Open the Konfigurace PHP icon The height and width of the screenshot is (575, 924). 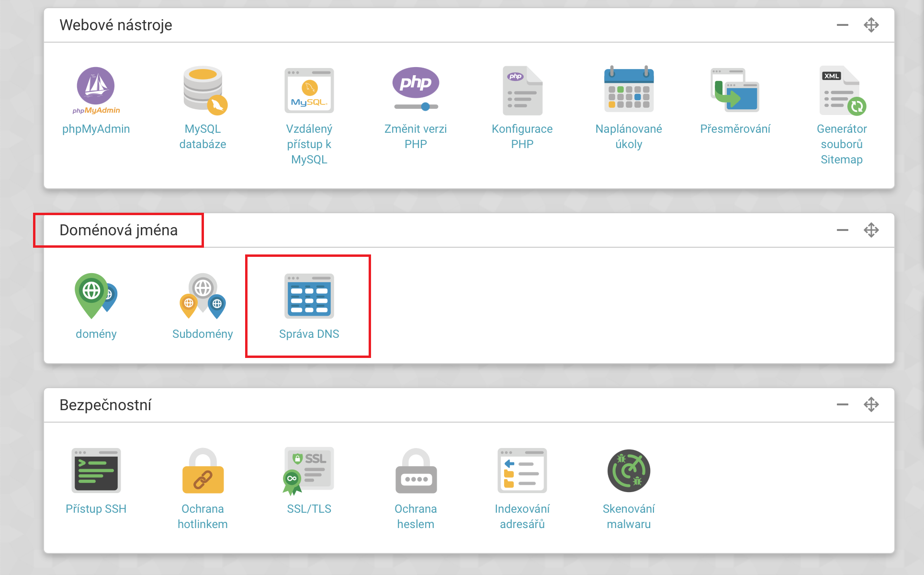tap(522, 91)
